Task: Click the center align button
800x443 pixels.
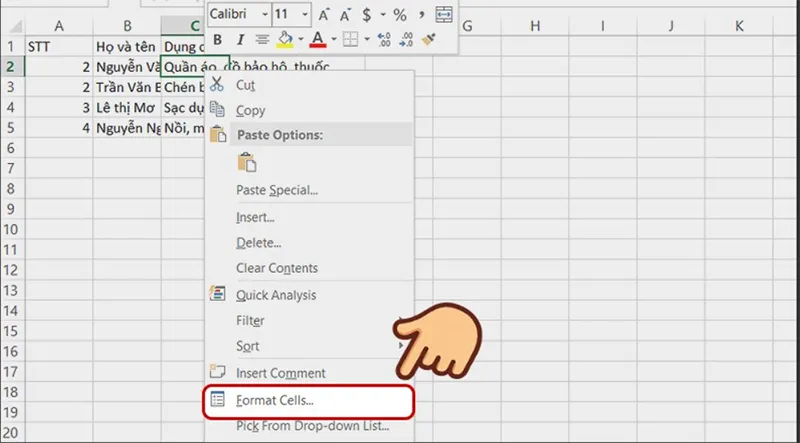Action: [x=262, y=40]
